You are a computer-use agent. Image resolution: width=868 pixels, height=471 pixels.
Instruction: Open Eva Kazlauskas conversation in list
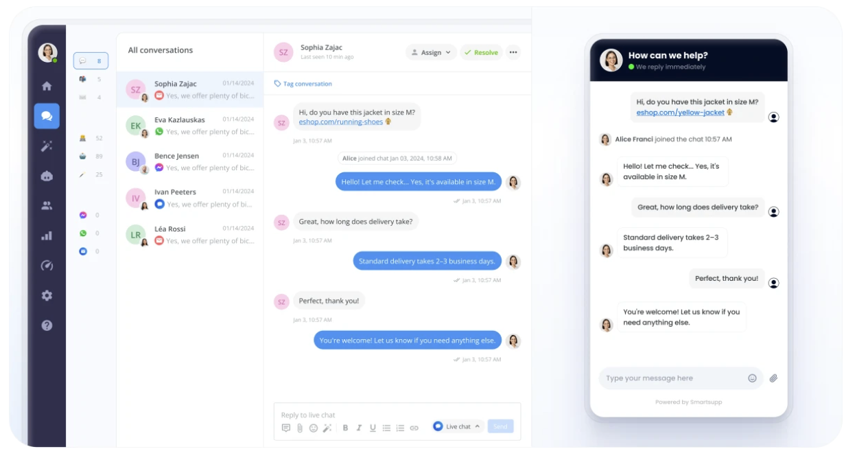click(x=190, y=126)
